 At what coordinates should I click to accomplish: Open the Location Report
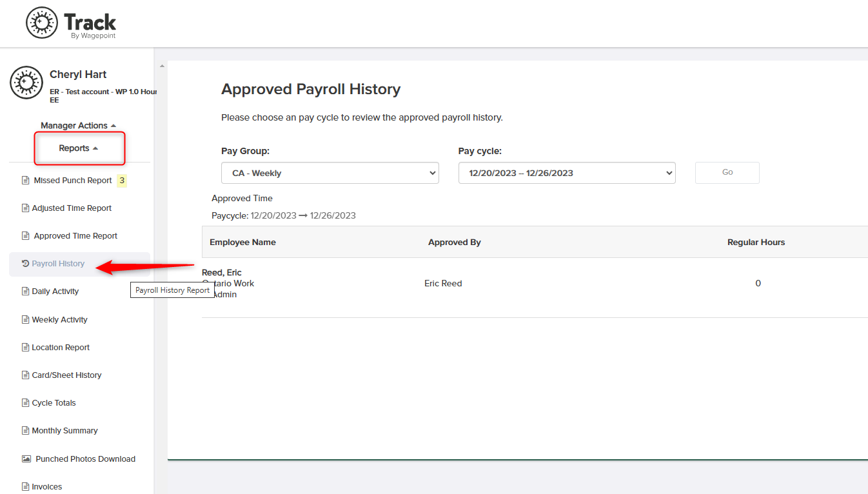tap(61, 348)
